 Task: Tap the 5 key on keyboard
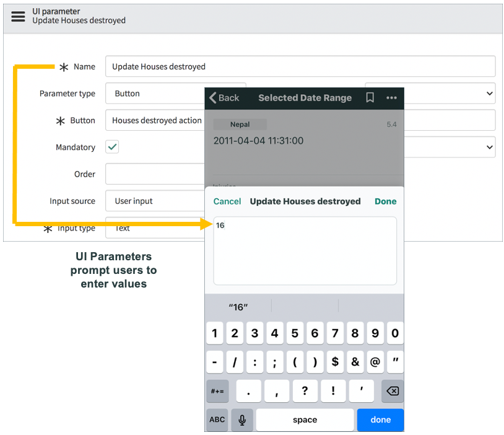click(x=295, y=333)
